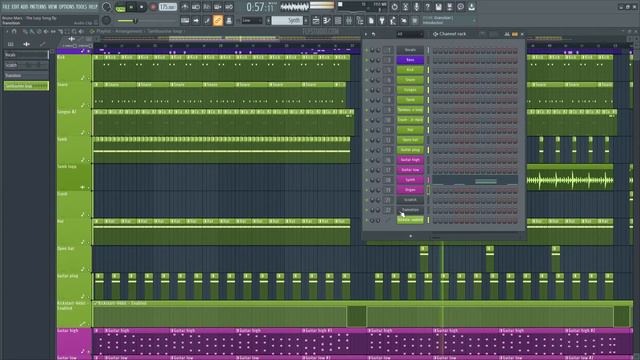Click the orange download arrow icon
The height and width of the screenshot is (360, 640).
471,7
